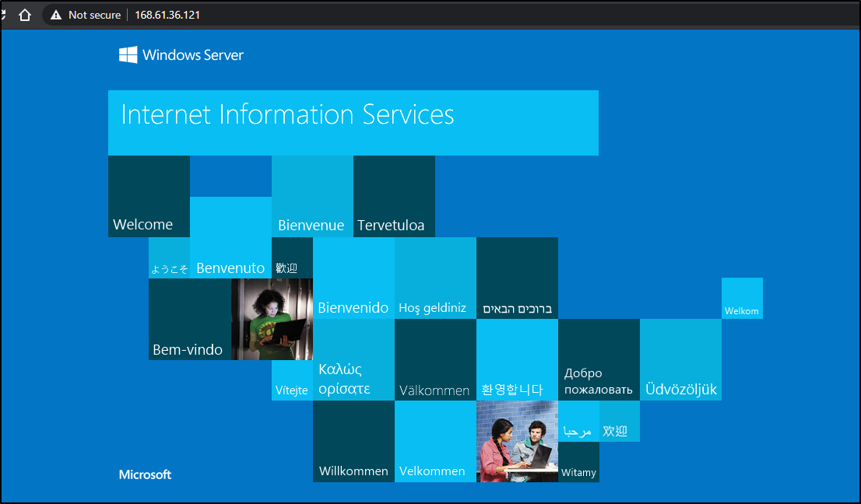Click the 歡迎 tile
The width and height of the screenshot is (861, 504).
(x=292, y=257)
